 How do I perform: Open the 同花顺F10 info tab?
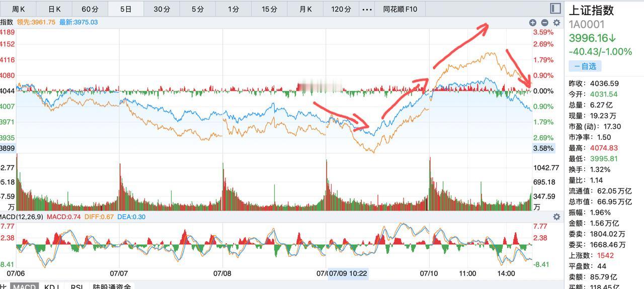pos(400,9)
